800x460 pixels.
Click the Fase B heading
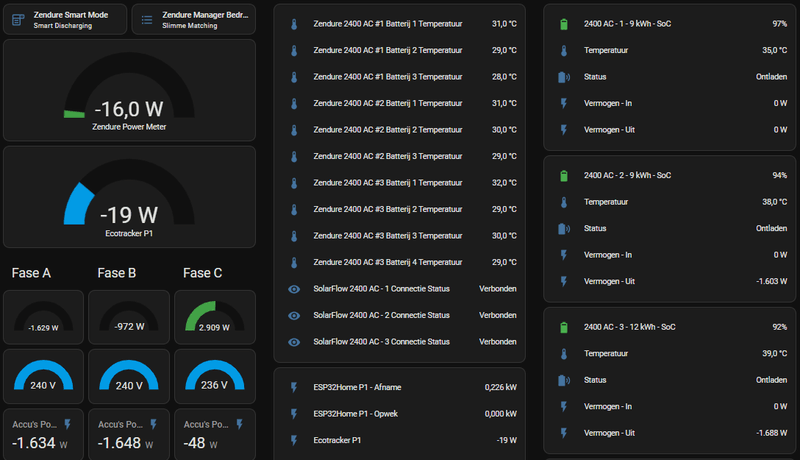point(117,273)
